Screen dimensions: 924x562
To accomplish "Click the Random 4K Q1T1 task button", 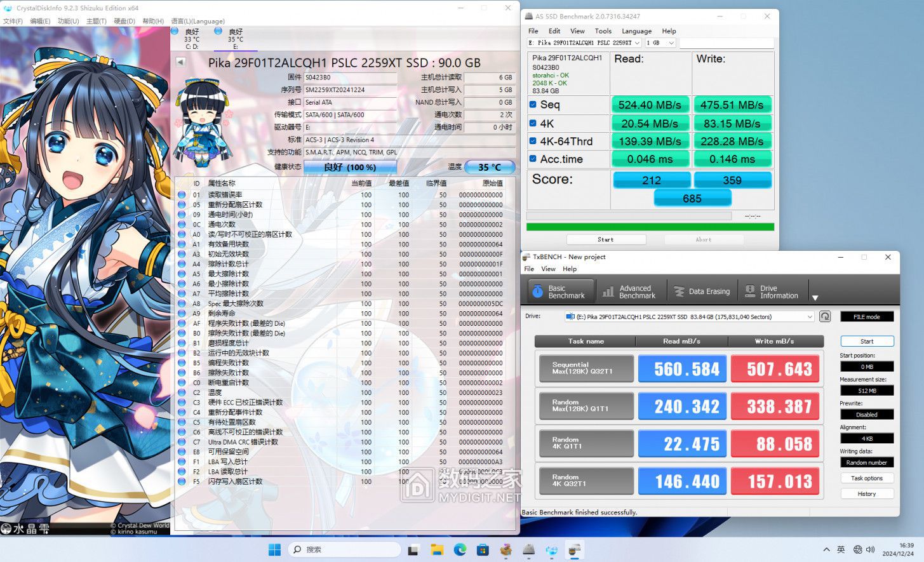I will pos(586,443).
